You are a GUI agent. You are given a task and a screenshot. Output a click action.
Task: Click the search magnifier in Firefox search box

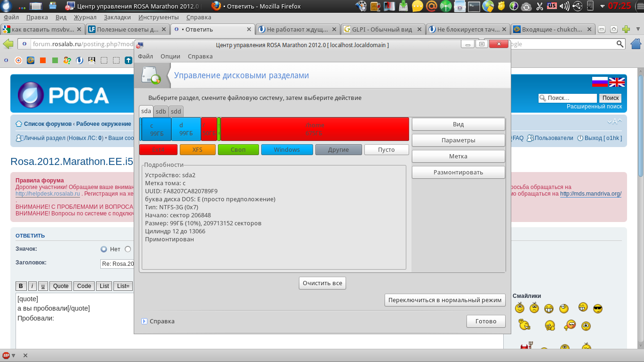pos(620,44)
